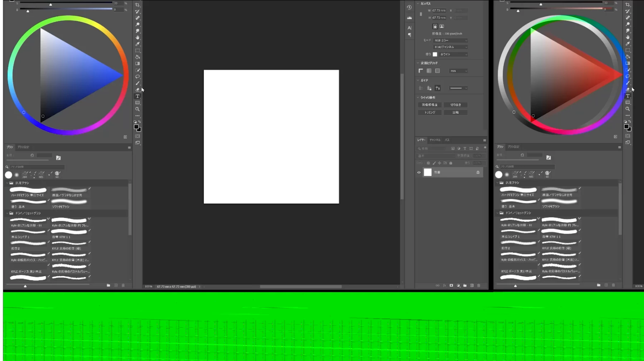Switch to the チャンネル tab

[435, 140]
